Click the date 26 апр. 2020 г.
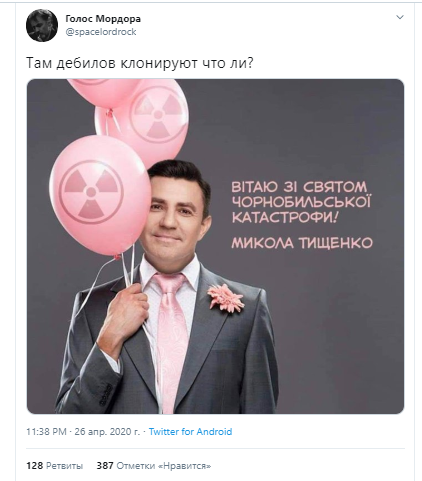 click(107, 432)
